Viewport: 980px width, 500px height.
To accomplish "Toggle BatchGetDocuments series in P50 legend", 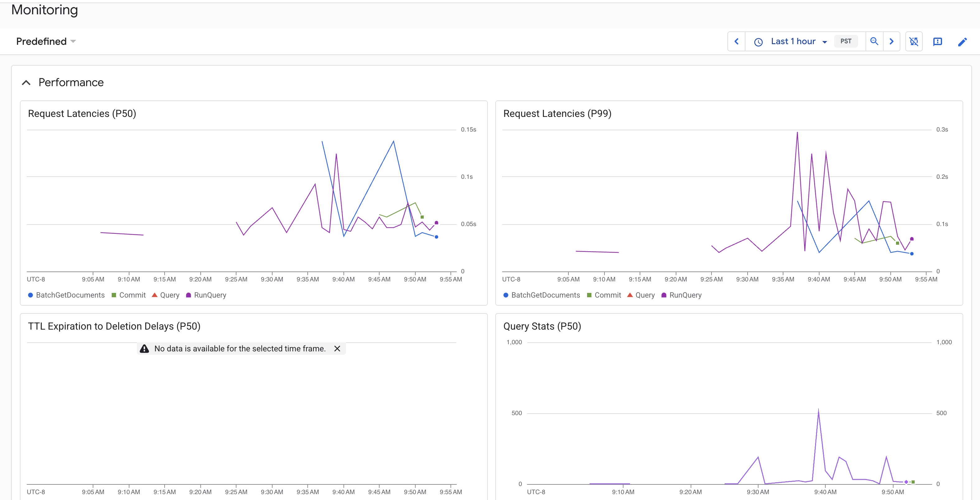I will point(67,295).
